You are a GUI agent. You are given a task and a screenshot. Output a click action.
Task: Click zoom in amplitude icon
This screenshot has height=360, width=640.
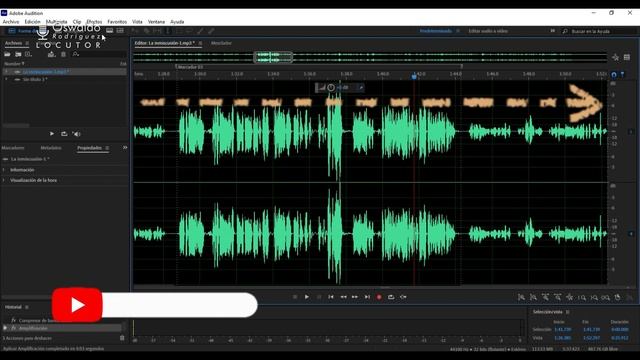tap(521, 298)
